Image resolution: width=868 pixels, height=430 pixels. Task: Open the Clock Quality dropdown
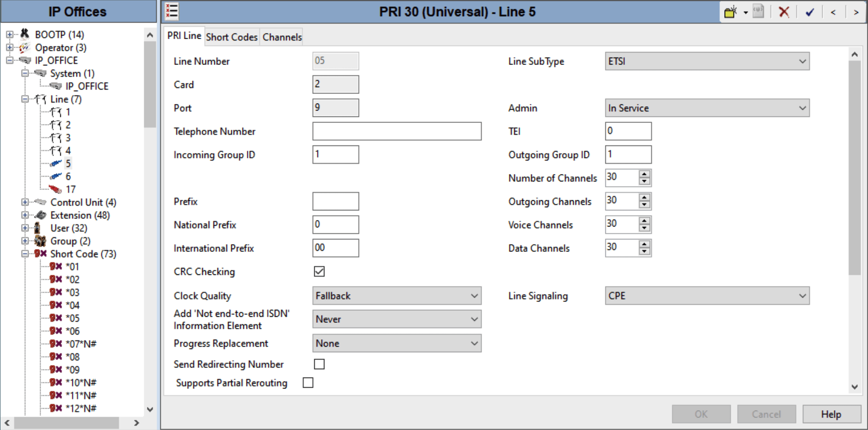[397, 296]
